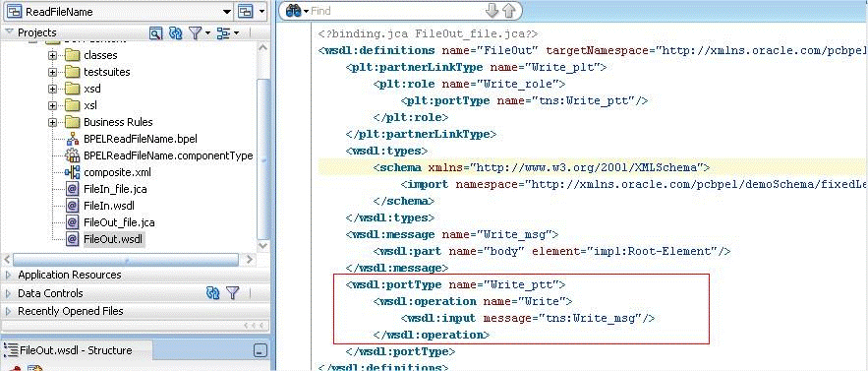868x371 pixels.
Task: Expand the Data Controls section
Action: pos(8,293)
